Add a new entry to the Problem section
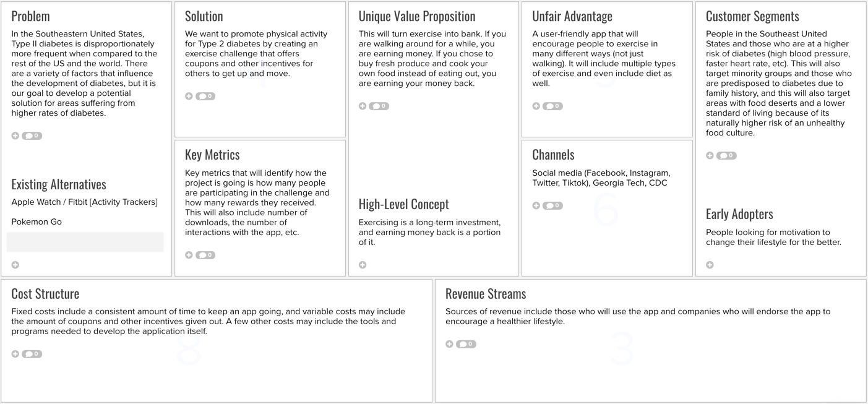The width and height of the screenshot is (868, 404). pos(14,135)
